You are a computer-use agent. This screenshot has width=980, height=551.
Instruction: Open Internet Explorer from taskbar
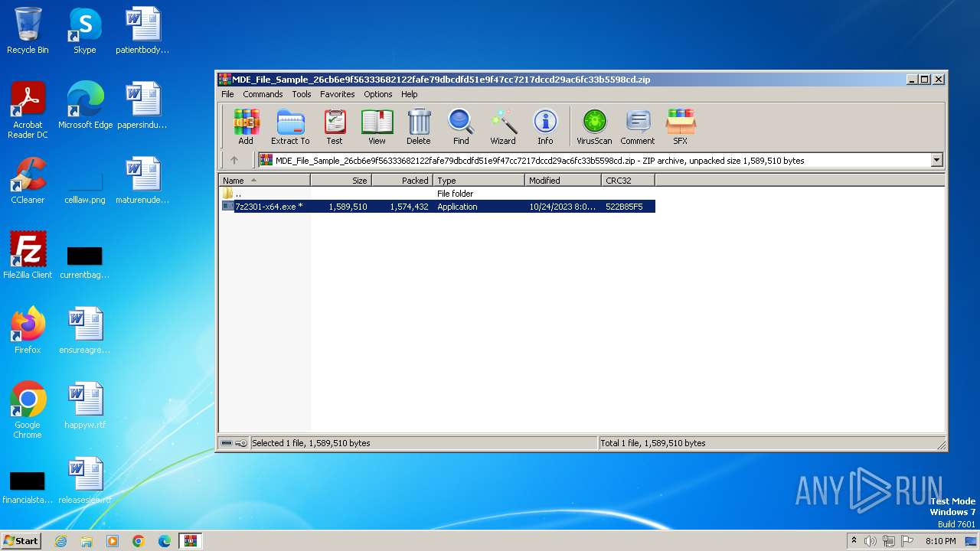[x=61, y=541]
